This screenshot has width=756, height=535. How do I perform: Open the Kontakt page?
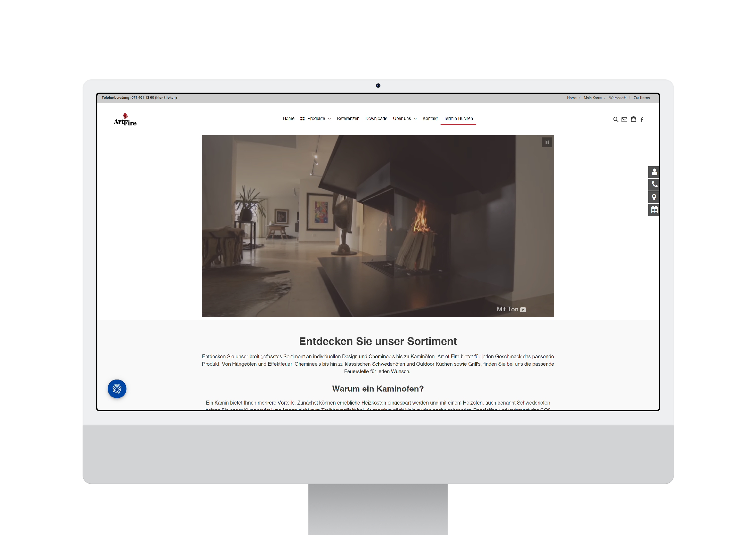430,118
